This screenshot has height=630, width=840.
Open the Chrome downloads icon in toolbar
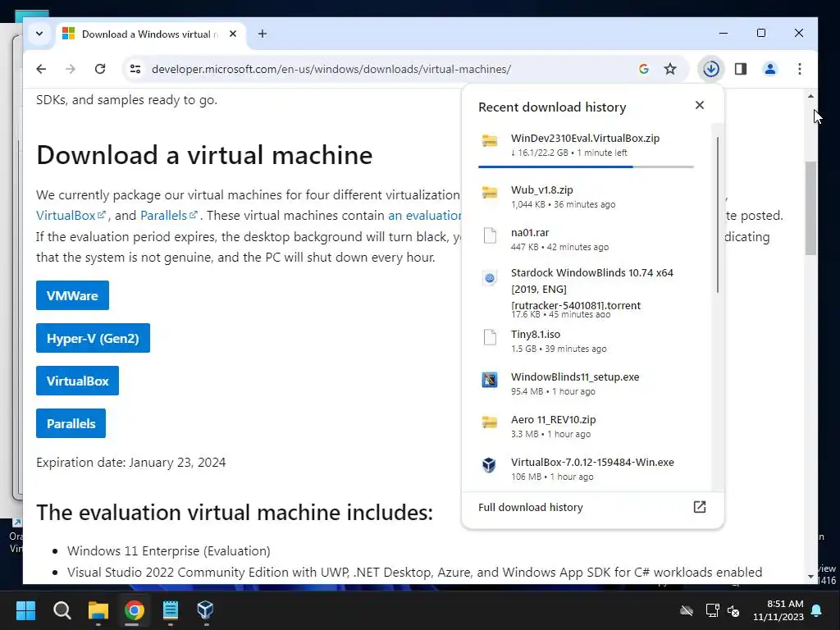(x=711, y=69)
